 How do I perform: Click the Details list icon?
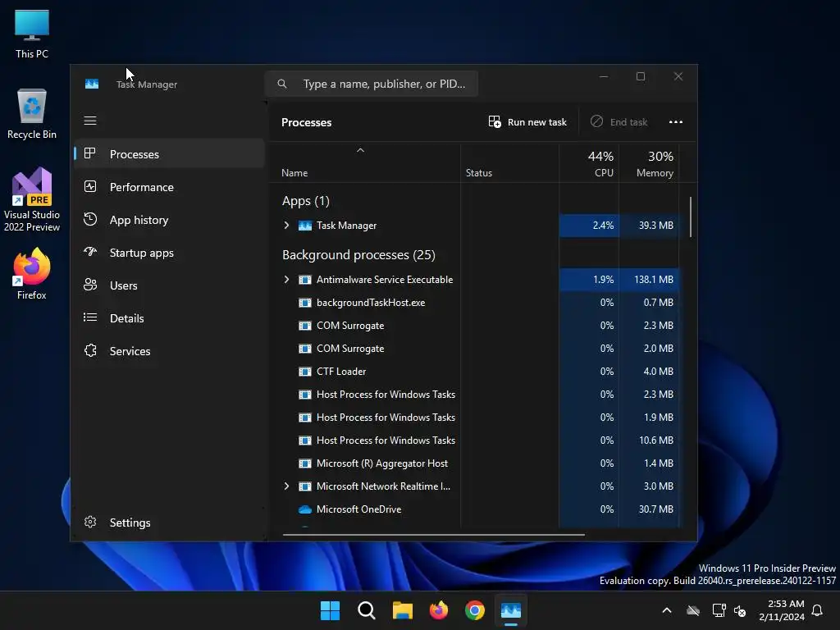(90, 317)
